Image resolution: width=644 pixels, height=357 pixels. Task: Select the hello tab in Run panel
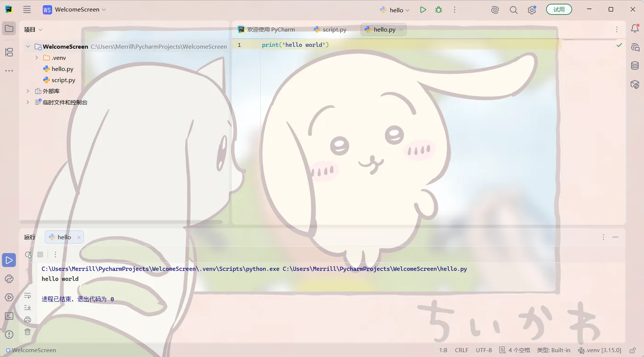tap(64, 237)
